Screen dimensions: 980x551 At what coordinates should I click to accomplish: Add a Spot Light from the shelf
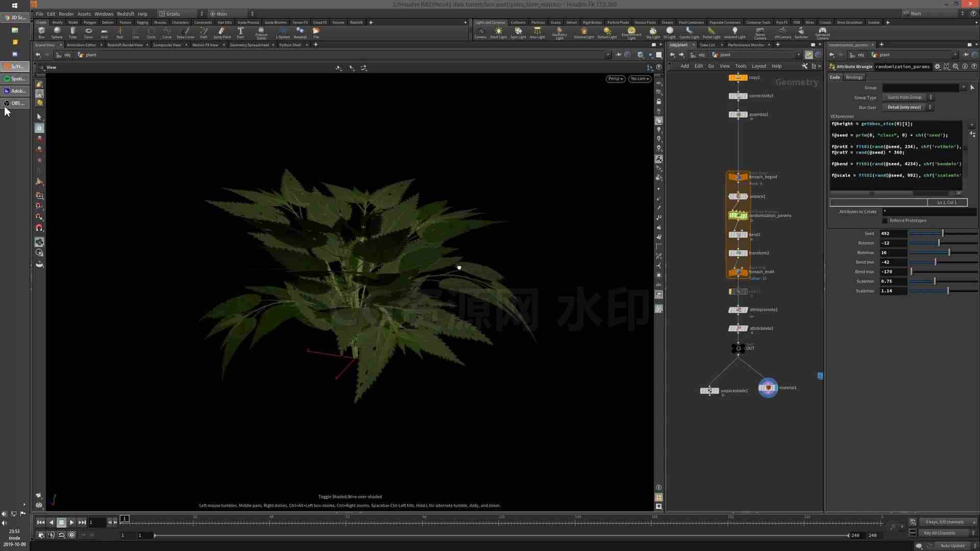(x=518, y=33)
